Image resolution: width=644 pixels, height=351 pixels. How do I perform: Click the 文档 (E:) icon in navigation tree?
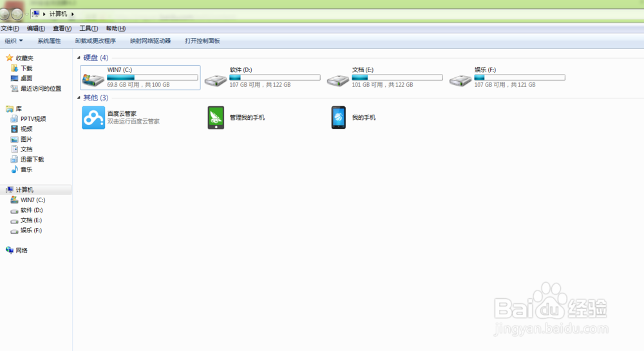click(15, 220)
